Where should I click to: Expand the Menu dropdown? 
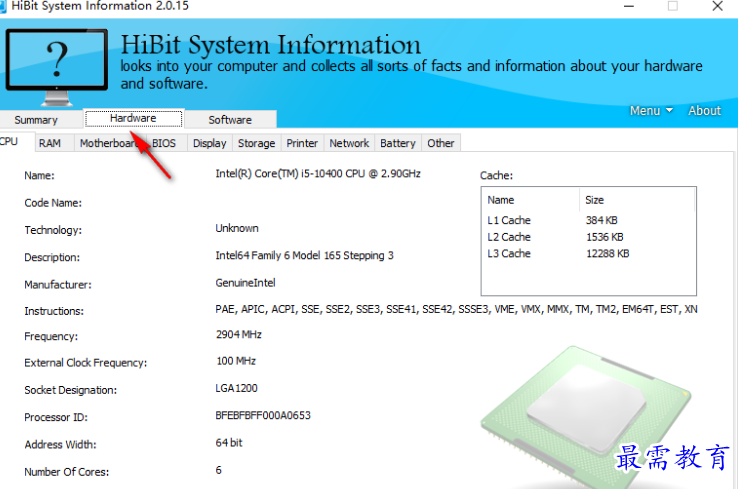(651, 111)
